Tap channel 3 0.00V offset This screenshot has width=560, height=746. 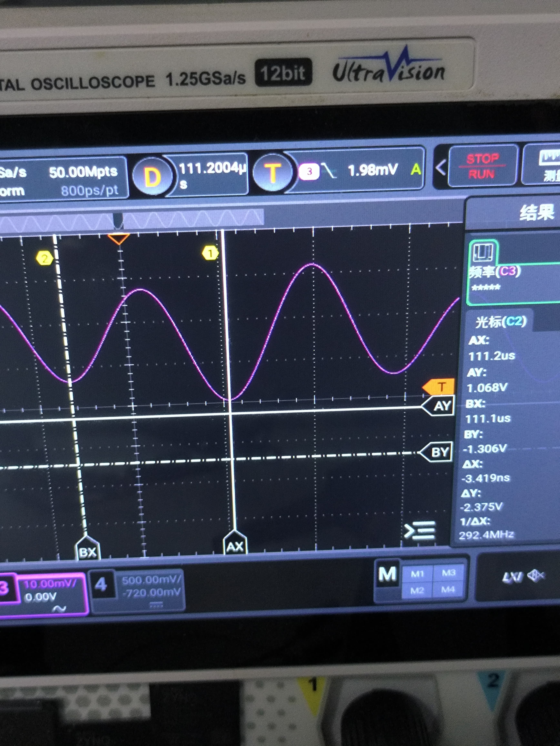(x=40, y=597)
